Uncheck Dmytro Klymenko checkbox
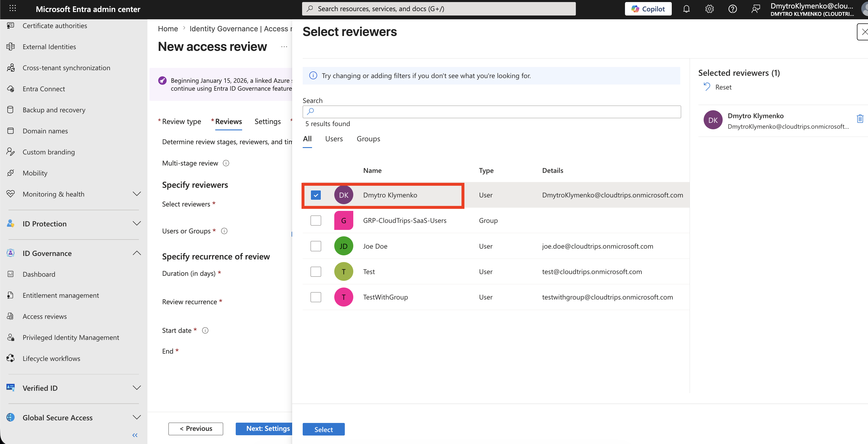Viewport: 868px width, 444px height. [316, 195]
